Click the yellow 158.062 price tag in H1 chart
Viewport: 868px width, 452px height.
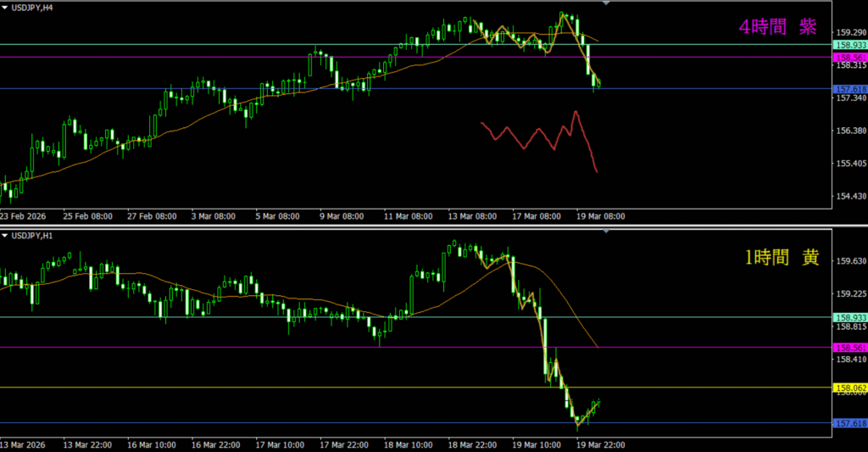point(850,388)
